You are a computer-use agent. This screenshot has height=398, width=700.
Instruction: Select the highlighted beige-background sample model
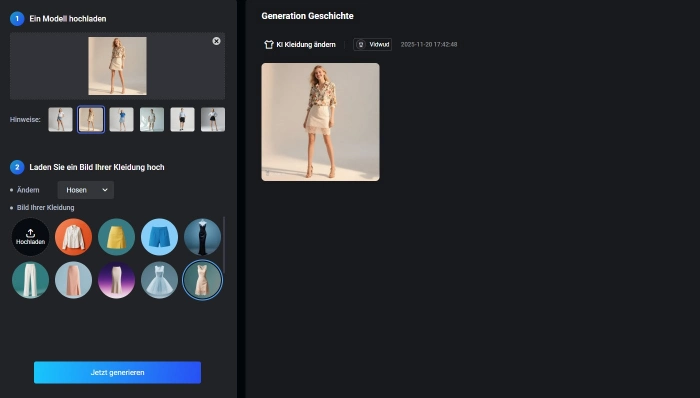(x=91, y=120)
